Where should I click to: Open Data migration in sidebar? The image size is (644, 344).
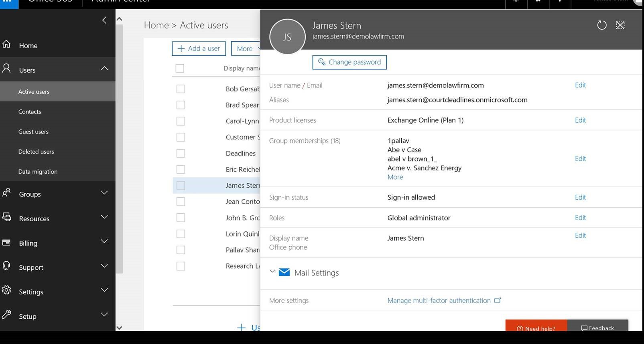38,172
